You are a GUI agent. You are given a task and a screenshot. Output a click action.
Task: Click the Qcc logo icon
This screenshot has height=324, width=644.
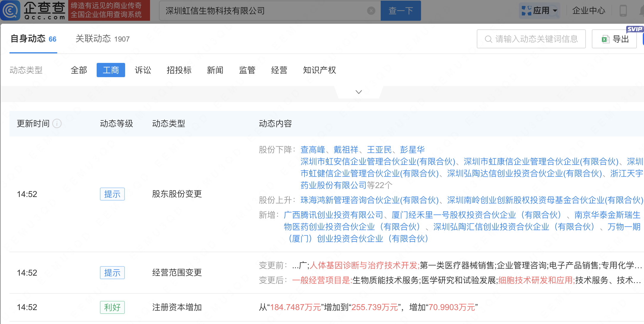click(11, 10)
